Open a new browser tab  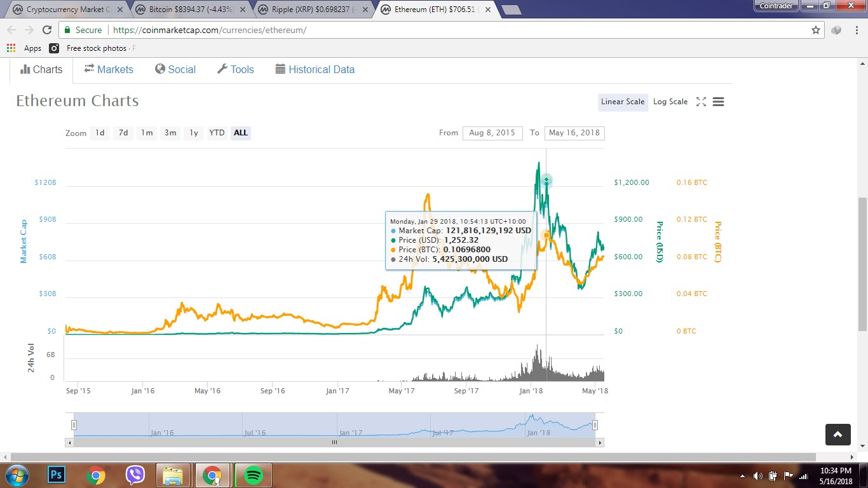coord(511,10)
